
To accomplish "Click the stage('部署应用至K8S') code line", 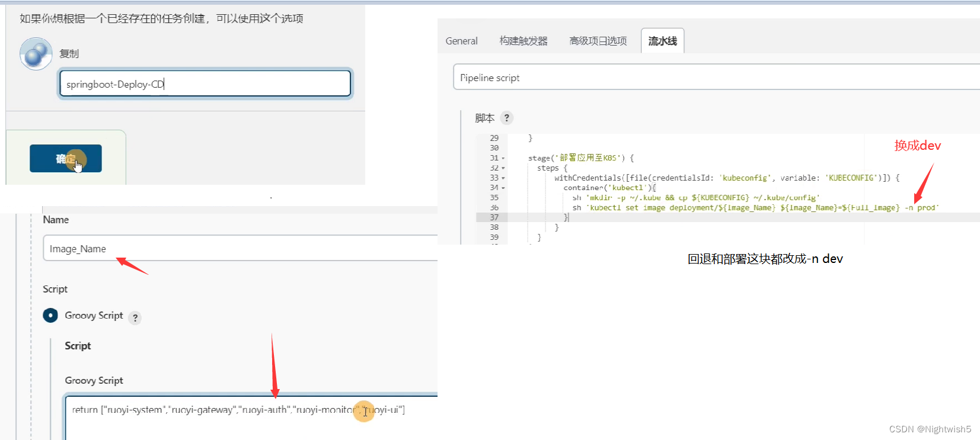I will click(581, 158).
